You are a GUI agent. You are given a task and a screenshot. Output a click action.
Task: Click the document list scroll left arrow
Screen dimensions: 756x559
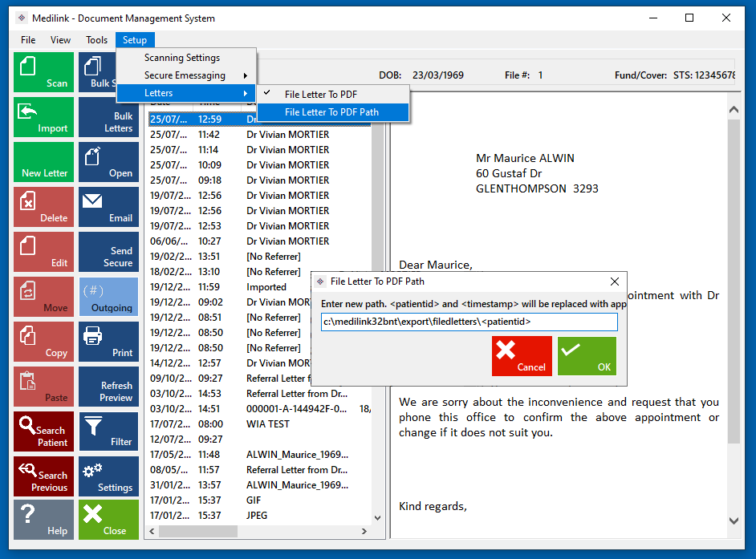152,531
